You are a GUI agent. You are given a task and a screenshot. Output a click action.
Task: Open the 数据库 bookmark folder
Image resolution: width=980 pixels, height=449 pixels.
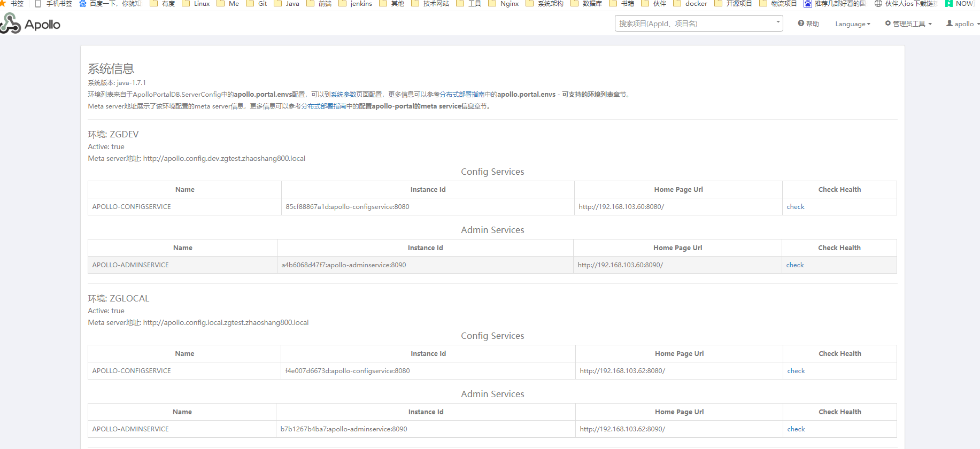pyautogui.click(x=587, y=4)
